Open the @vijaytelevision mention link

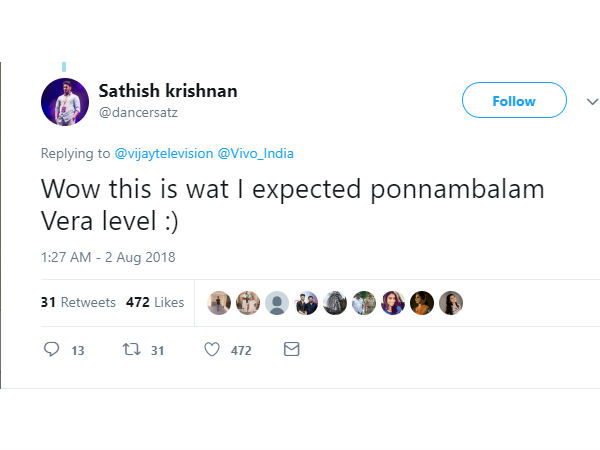(x=162, y=153)
